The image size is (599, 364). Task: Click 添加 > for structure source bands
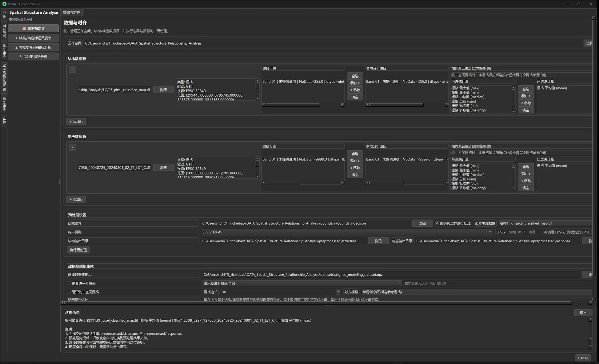pyautogui.click(x=355, y=83)
